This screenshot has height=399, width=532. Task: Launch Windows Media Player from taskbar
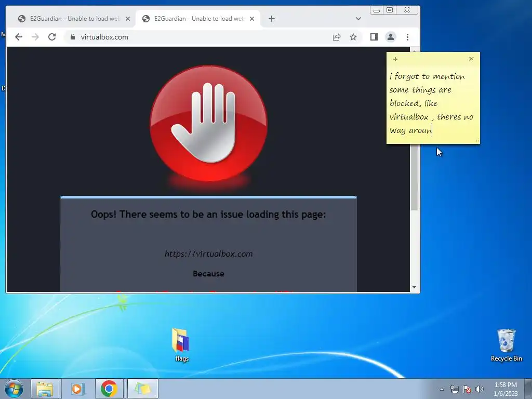click(x=78, y=389)
